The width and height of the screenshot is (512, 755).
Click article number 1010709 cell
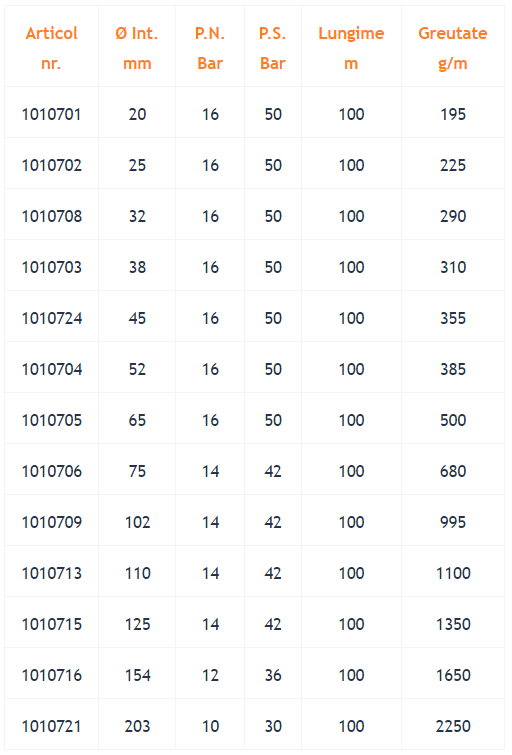point(52,522)
